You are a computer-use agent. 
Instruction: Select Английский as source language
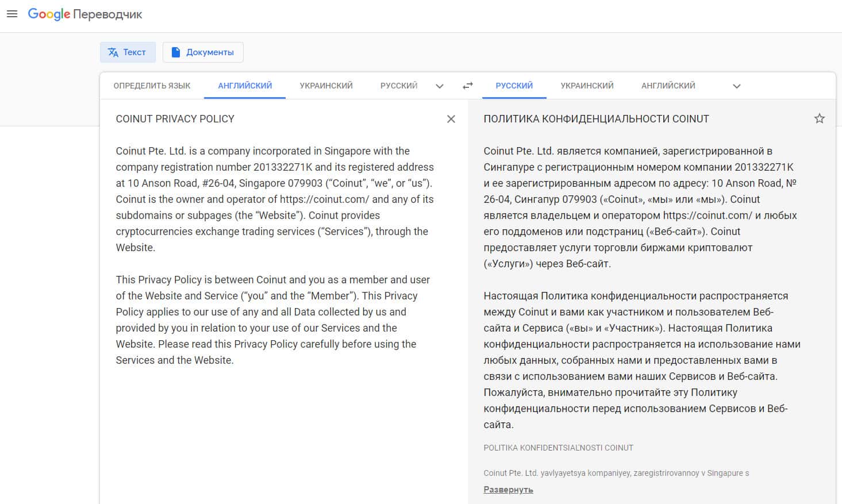(x=245, y=86)
